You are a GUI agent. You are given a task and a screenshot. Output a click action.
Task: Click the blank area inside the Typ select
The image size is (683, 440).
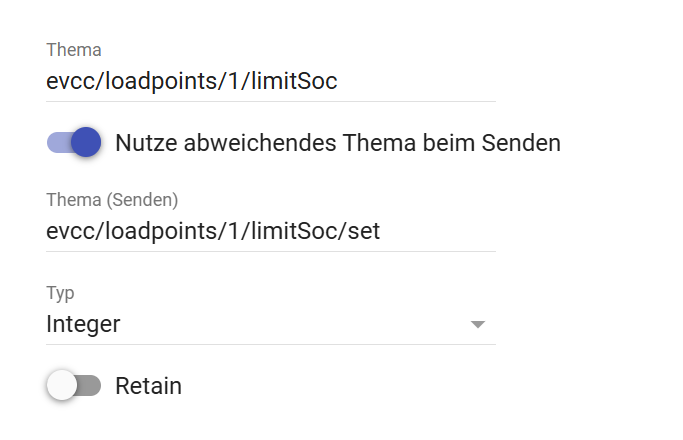(300, 325)
